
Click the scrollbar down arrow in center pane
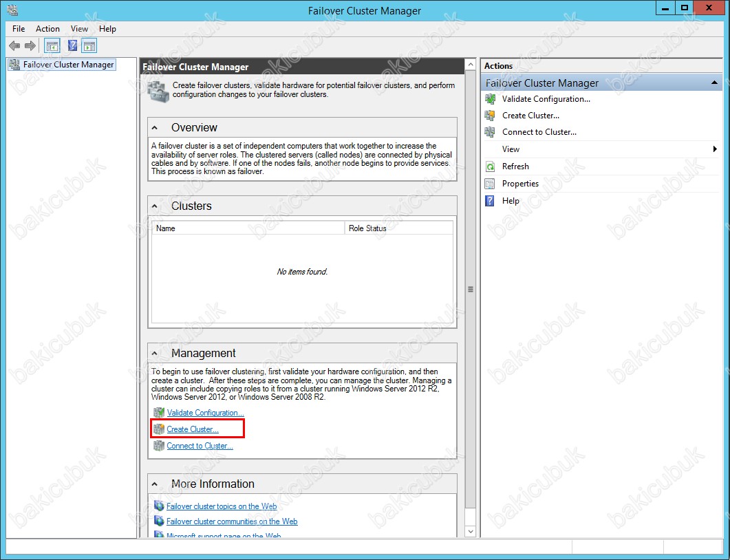(470, 532)
